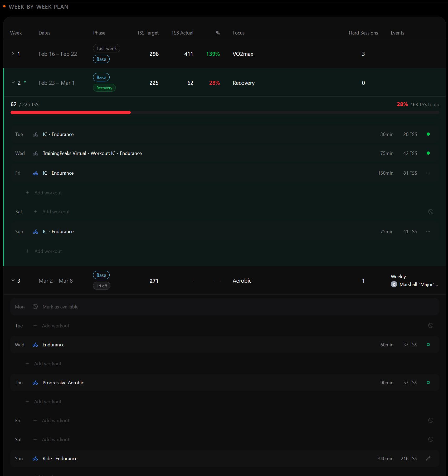This screenshot has width=448, height=476.
Task: Click the avatar icon beside Marshall "Major" event
Action: coord(394,284)
